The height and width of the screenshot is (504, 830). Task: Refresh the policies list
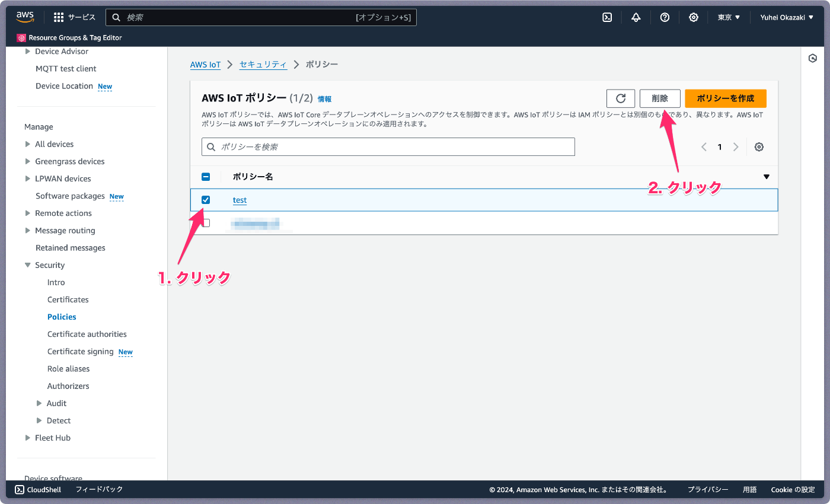point(621,98)
